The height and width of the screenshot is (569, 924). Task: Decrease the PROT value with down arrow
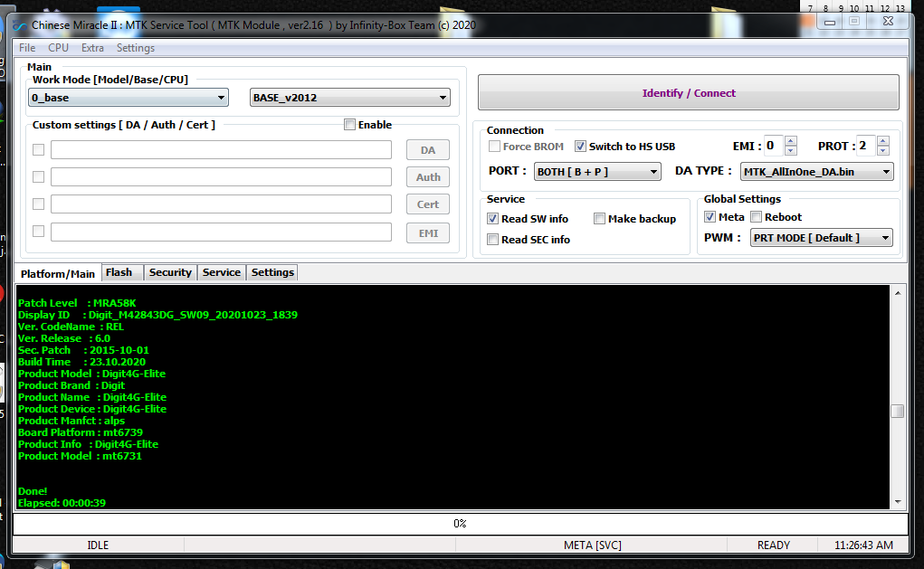882,151
